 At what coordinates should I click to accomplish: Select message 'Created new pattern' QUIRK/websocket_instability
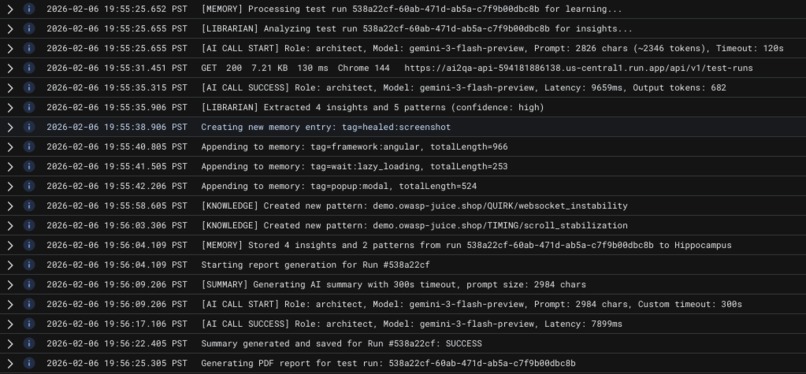pos(414,206)
